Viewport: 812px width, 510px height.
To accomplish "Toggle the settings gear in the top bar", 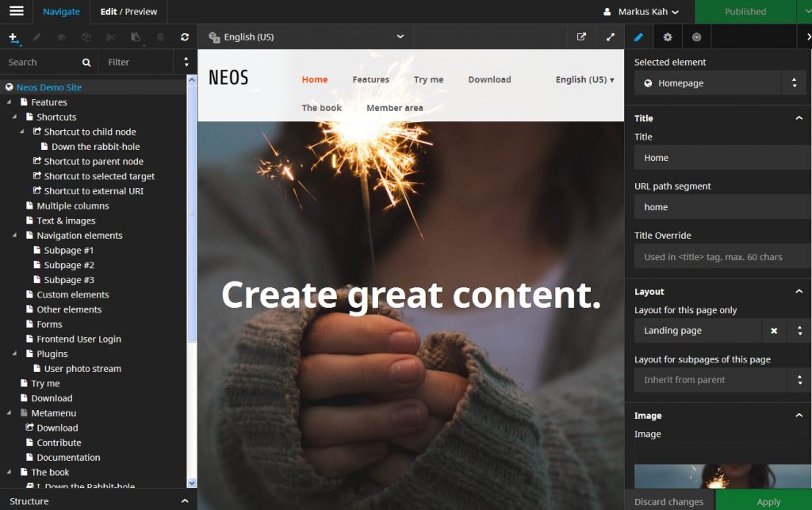I will click(668, 36).
